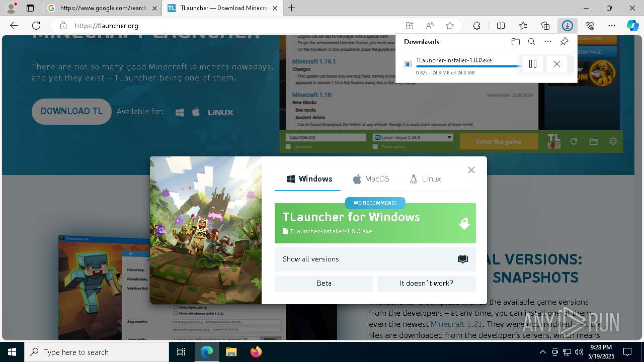Open more options in Downloads panel
The image size is (644, 362).
(x=548, y=42)
